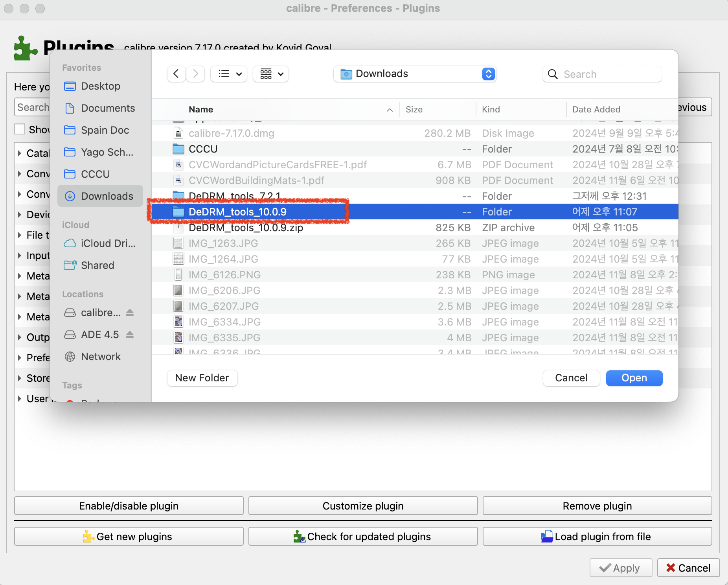Expand the File type category

pyautogui.click(x=19, y=235)
